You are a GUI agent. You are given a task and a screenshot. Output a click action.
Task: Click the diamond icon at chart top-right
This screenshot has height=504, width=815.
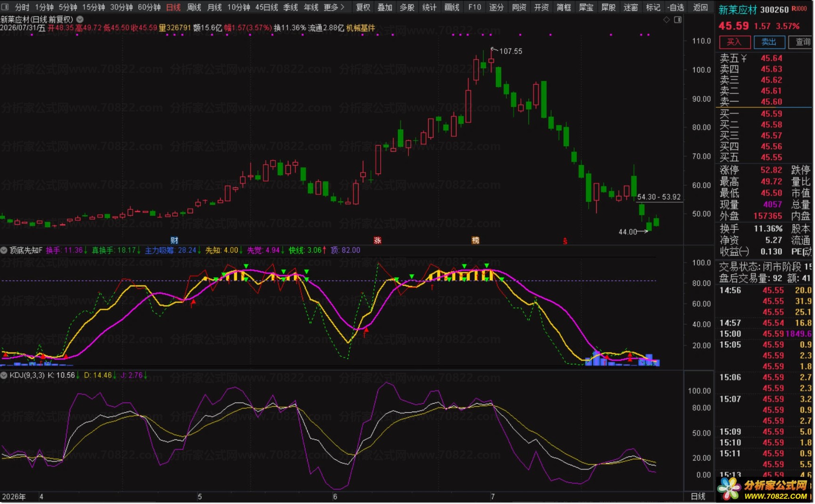click(666, 20)
